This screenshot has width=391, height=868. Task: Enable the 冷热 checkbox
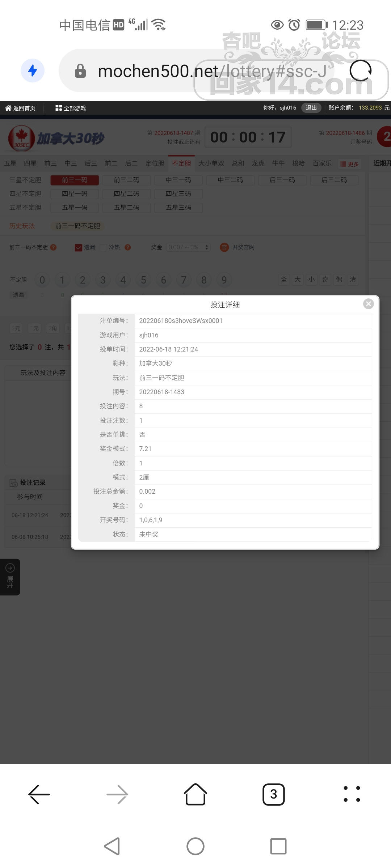(x=103, y=247)
